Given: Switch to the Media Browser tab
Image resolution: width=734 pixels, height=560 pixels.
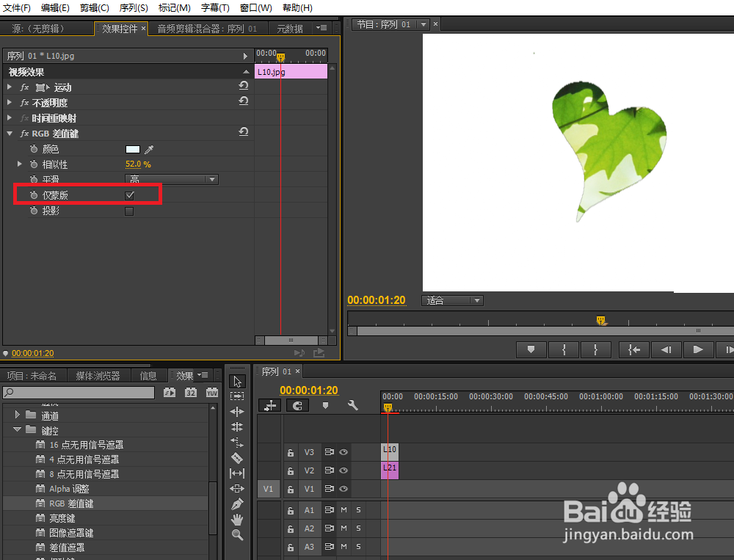Looking at the screenshot, I should tap(98, 376).
